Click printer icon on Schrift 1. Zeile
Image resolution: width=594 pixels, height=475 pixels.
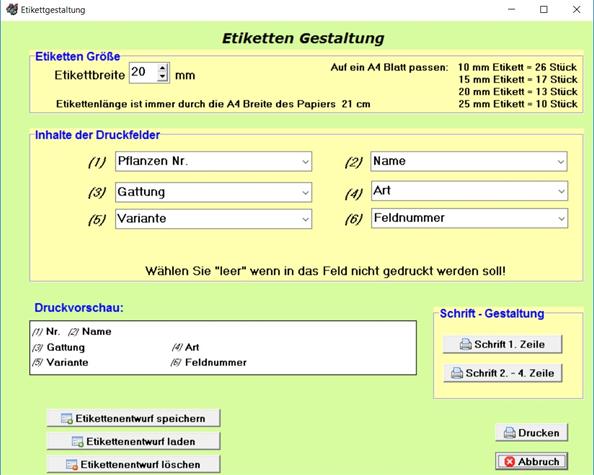point(466,344)
